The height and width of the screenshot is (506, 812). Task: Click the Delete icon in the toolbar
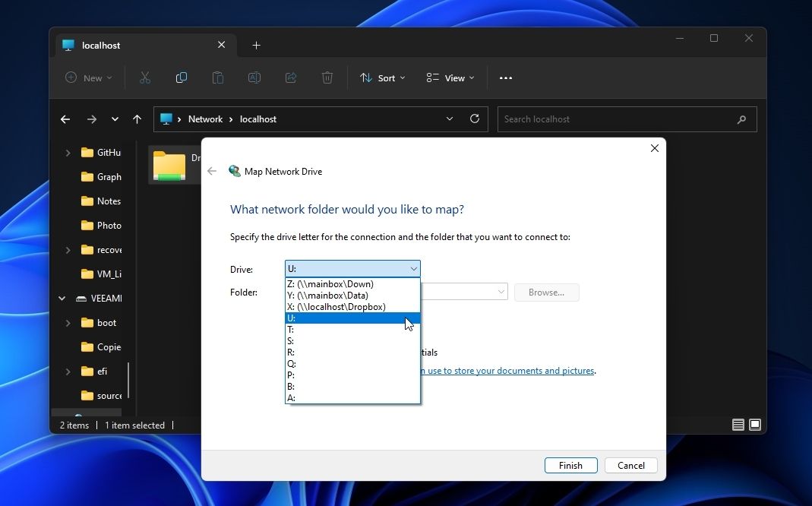[327, 77]
